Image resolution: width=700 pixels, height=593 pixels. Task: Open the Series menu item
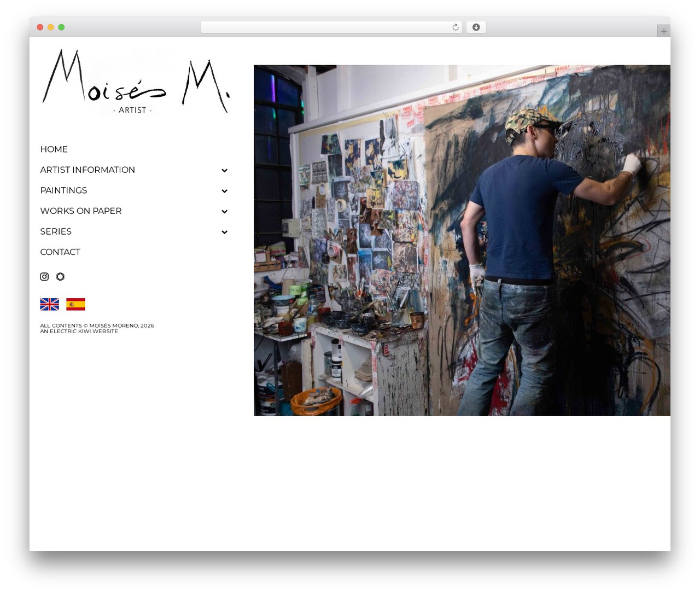pyautogui.click(x=56, y=231)
